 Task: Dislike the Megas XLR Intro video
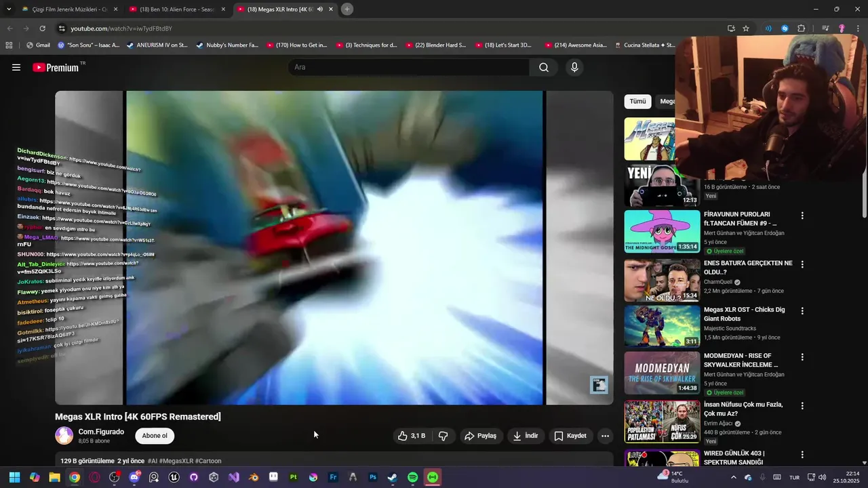(443, 436)
